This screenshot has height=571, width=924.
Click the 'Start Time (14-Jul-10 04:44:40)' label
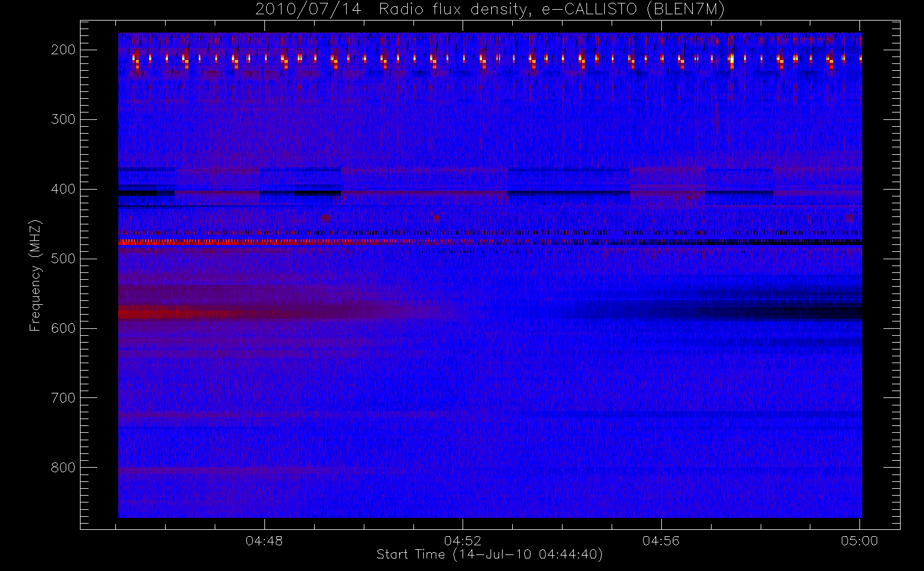click(x=490, y=554)
